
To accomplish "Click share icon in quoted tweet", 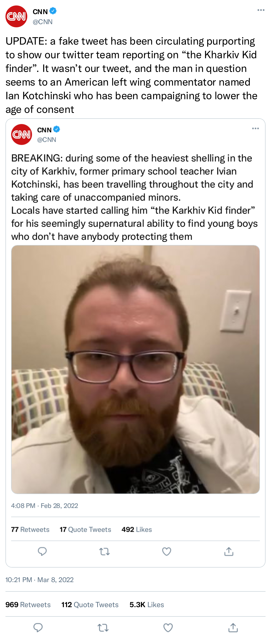I will (229, 551).
